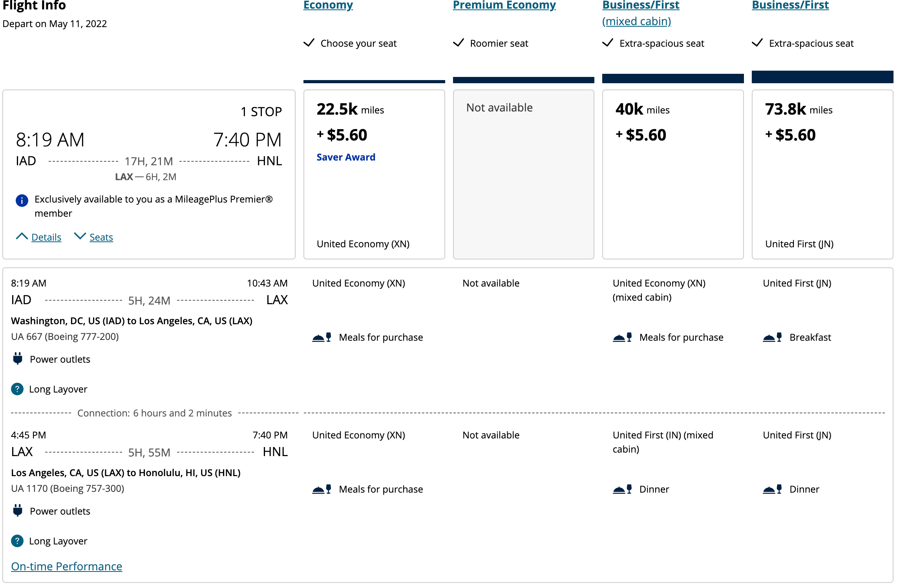This screenshot has height=588, width=899.
Task: Click Depart on May 11, 2022 text
Action: [x=55, y=24]
